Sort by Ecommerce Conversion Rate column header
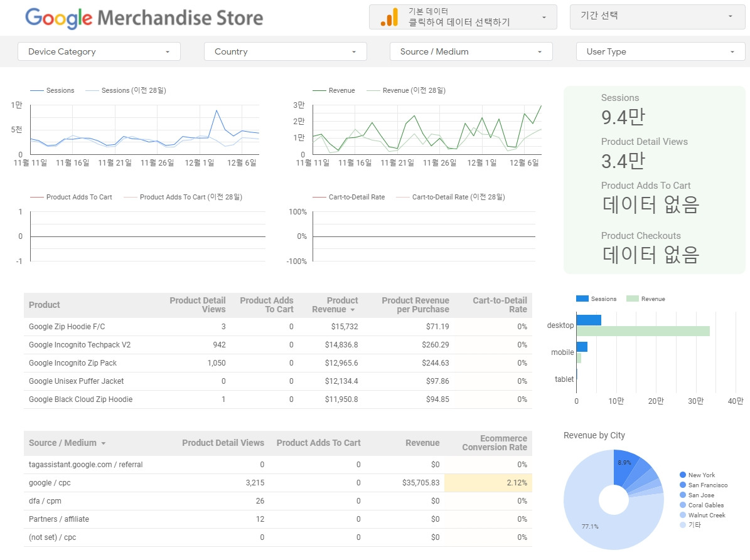The image size is (750, 560). point(494,443)
